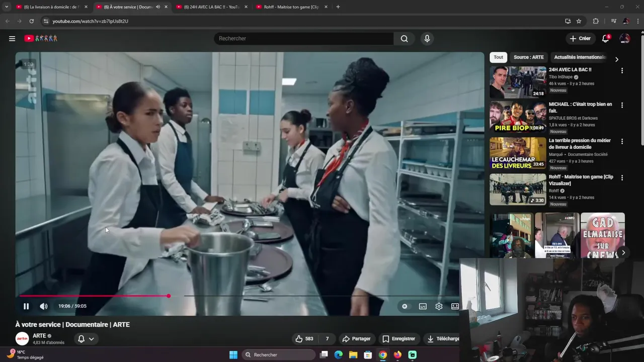Show more filter chips with right arrow
Image resolution: width=644 pixels, height=362 pixels.
point(617,59)
